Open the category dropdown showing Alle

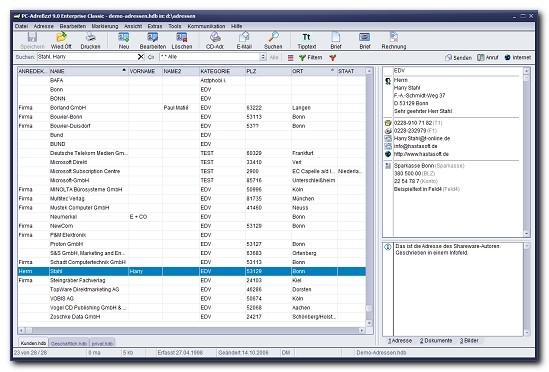(263, 57)
